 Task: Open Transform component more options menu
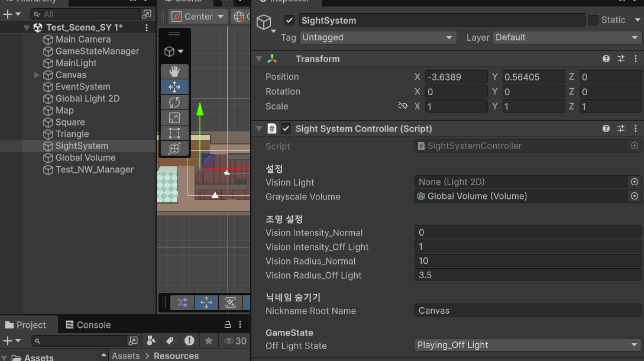click(635, 59)
